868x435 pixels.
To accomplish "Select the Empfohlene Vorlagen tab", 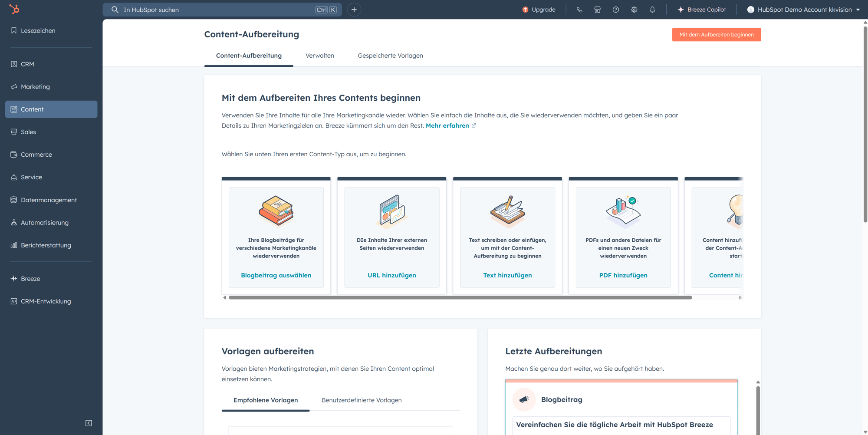I will pos(266,400).
